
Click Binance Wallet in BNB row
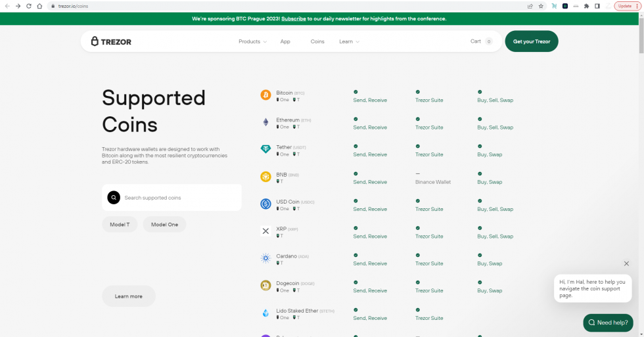433,182
